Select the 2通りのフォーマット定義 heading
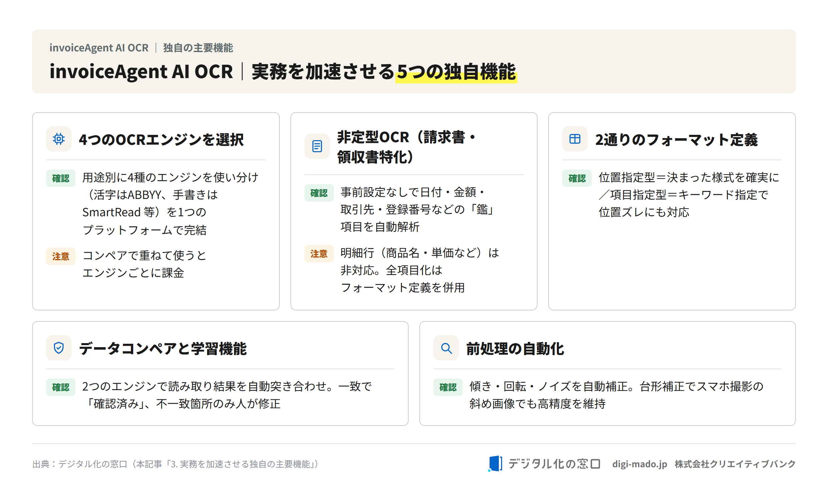The height and width of the screenshot is (504, 828). tap(676, 140)
